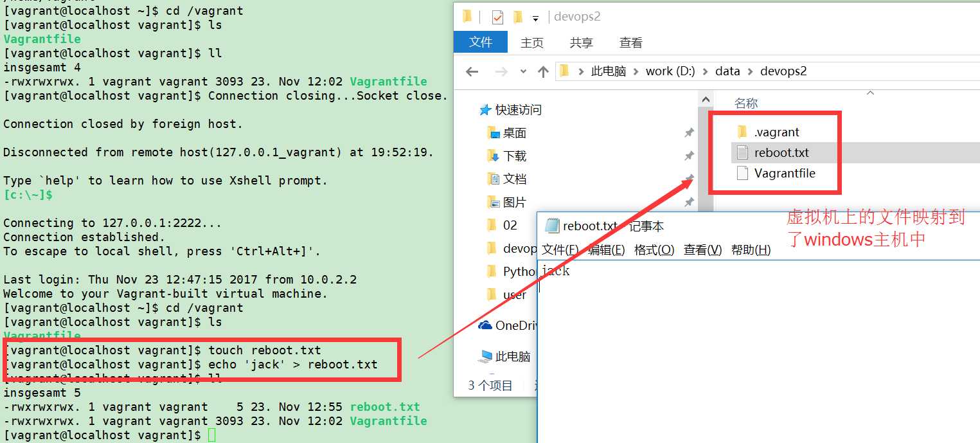This screenshot has width=980, height=443.
Task: Open Notepad 格式(O) menu
Action: coord(654,250)
